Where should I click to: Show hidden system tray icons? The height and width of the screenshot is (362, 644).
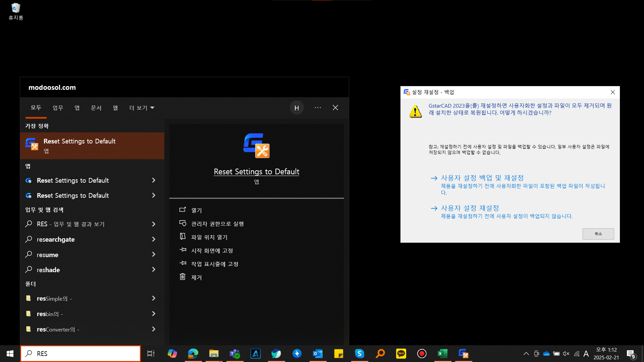point(526,354)
